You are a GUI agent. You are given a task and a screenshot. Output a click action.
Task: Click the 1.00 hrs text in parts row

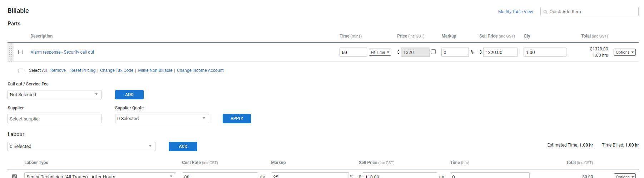[600, 55]
